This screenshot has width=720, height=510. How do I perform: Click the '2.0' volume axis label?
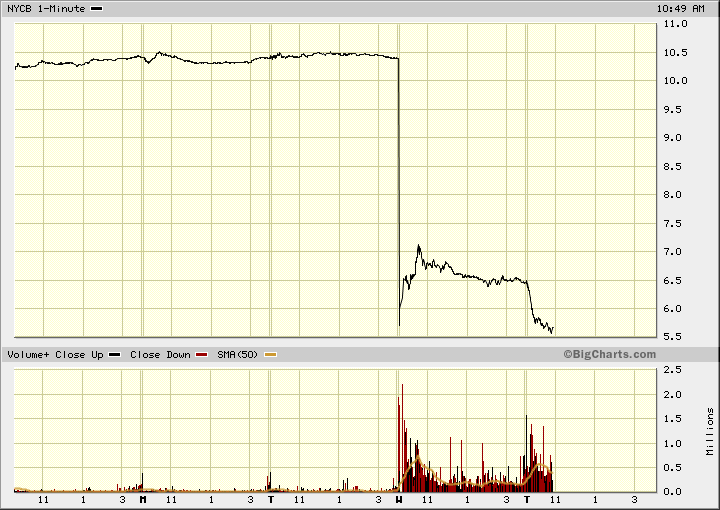click(673, 394)
